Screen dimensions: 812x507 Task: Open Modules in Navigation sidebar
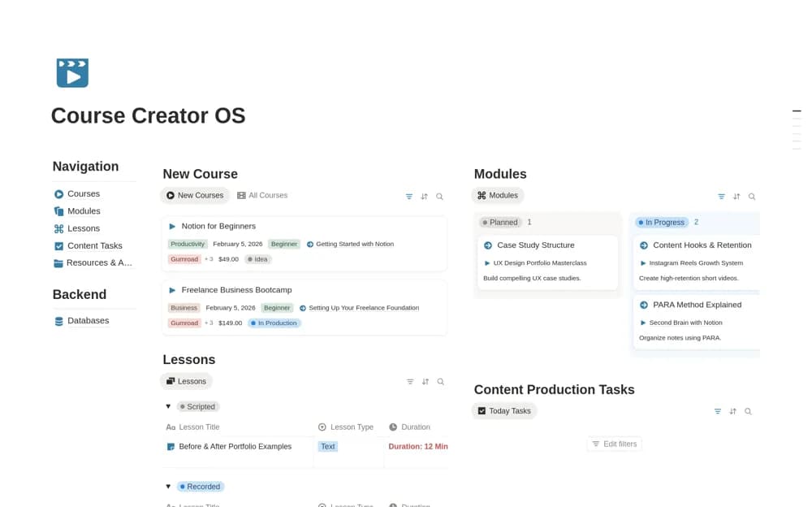pyautogui.click(x=84, y=211)
